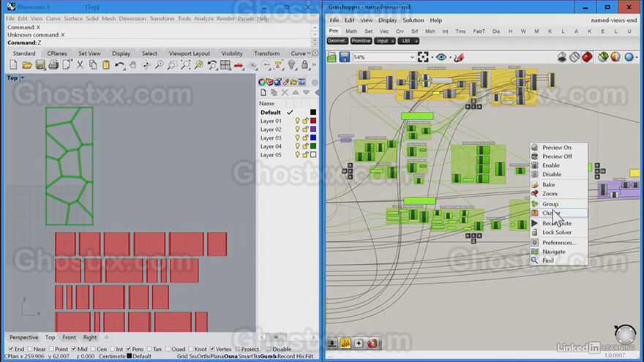Click the orange half-sphere preview settings icon
Viewport: 644px width, 362px height.
(615, 57)
